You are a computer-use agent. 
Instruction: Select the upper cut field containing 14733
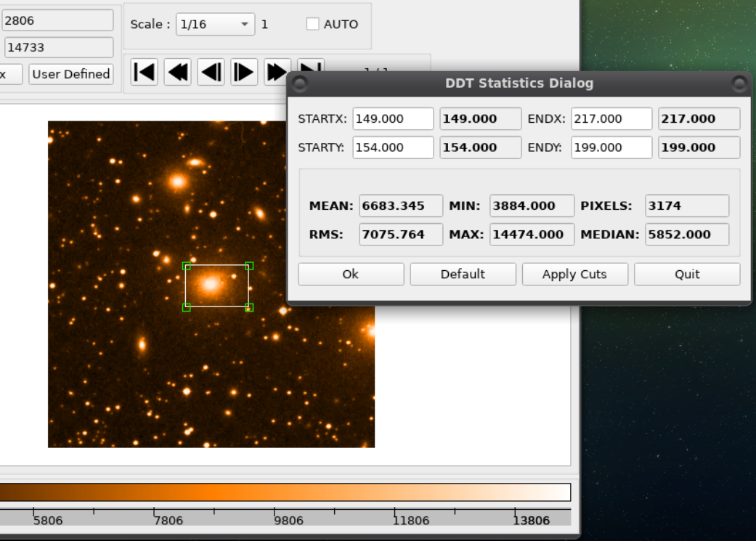(58, 46)
